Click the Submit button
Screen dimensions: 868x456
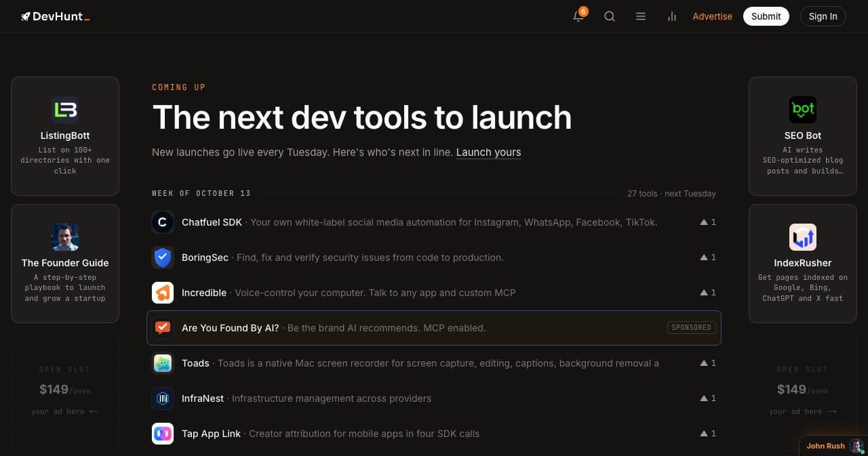click(x=766, y=16)
